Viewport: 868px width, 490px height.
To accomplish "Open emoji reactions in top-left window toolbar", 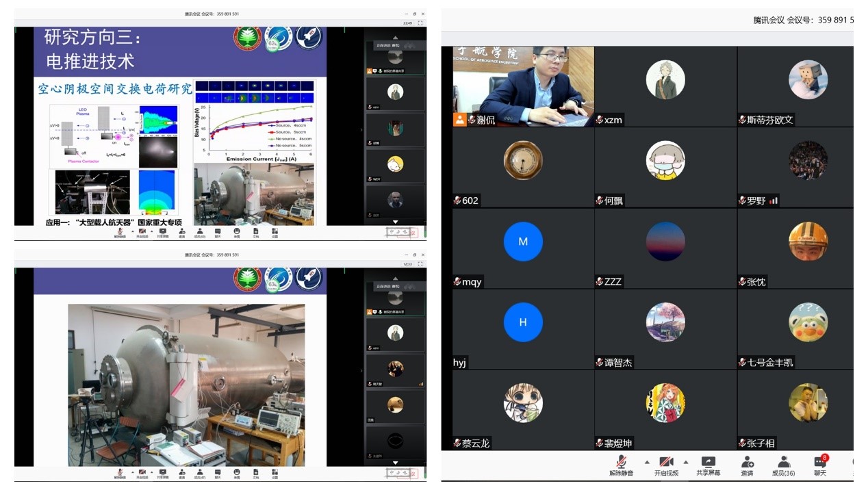I will [x=237, y=233].
